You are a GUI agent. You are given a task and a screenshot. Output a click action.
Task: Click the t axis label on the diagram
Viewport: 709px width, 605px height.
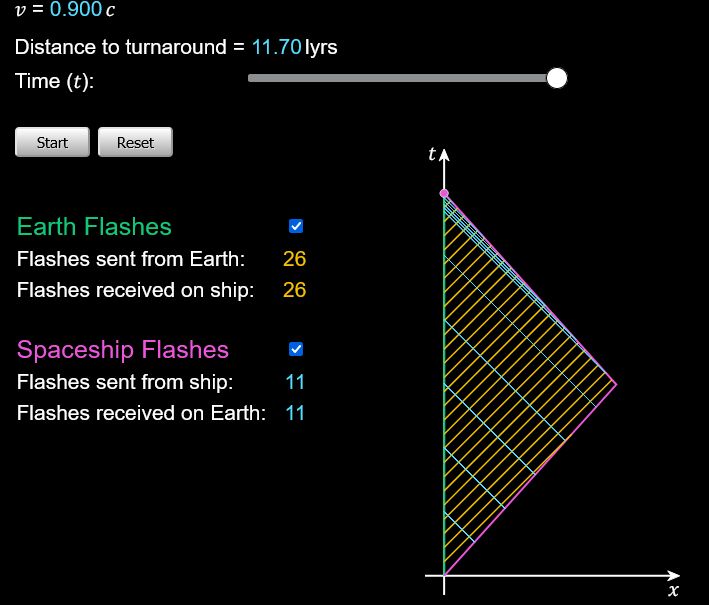[432, 154]
